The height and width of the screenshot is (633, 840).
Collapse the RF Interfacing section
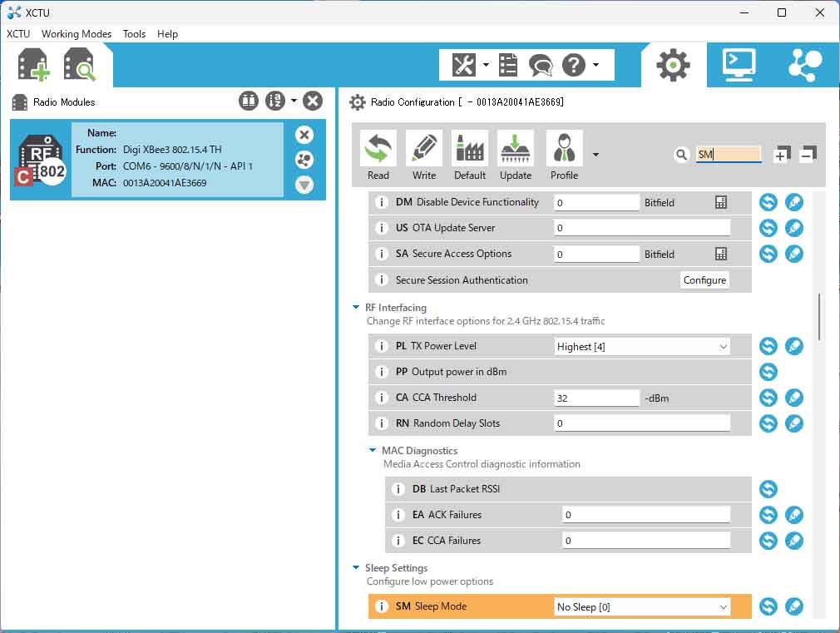click(356, 307)
